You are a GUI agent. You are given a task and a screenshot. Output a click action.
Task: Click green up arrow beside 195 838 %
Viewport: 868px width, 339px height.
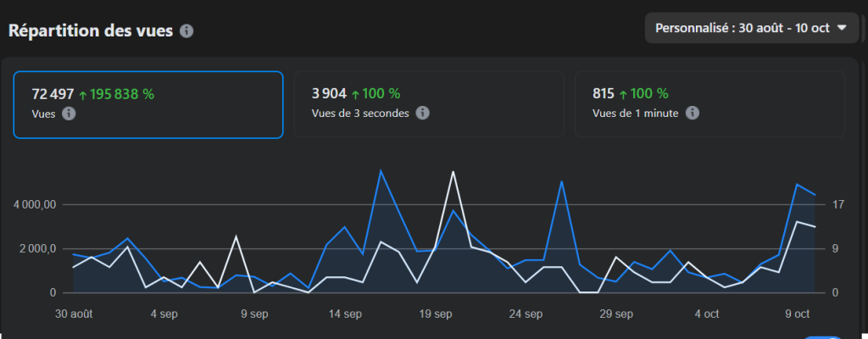(83, 94)
